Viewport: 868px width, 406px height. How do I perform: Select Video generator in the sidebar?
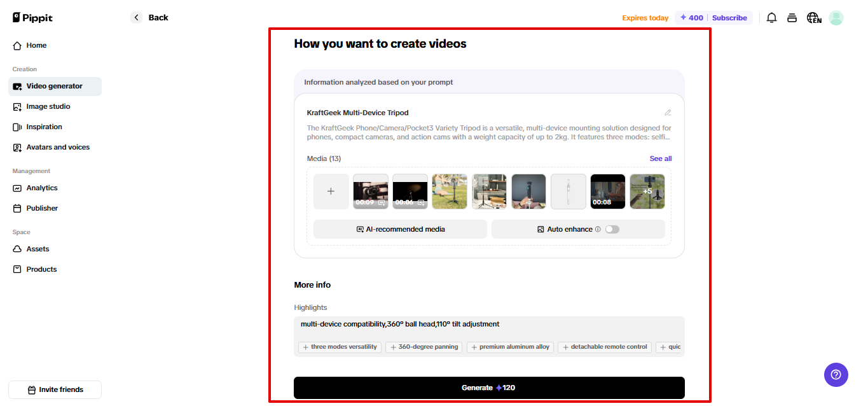click(53, 86)
